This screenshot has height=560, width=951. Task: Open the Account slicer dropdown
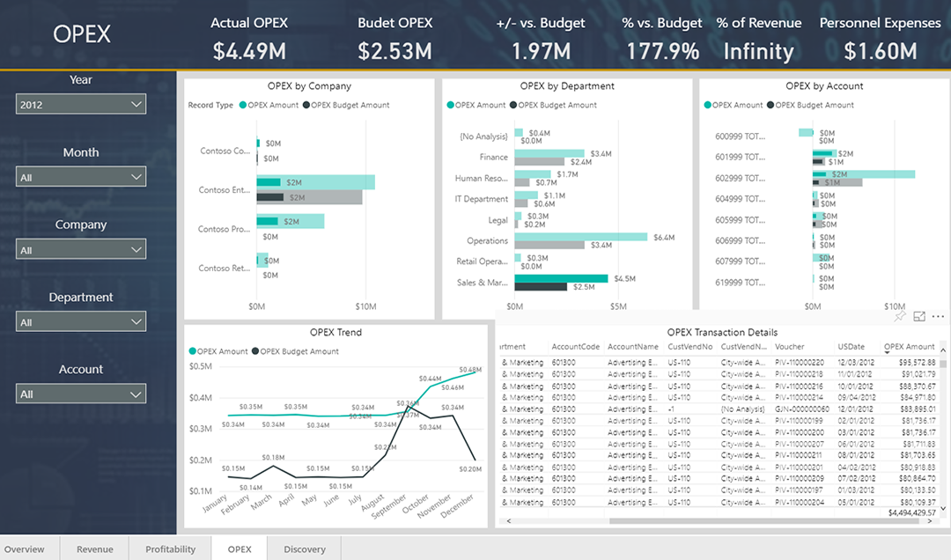coord(81,394)
